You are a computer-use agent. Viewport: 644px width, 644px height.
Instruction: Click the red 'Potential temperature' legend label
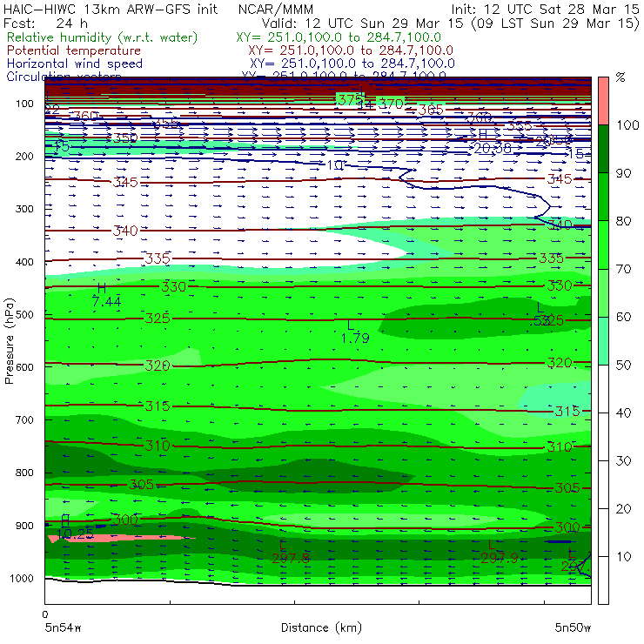coord(74,50)
